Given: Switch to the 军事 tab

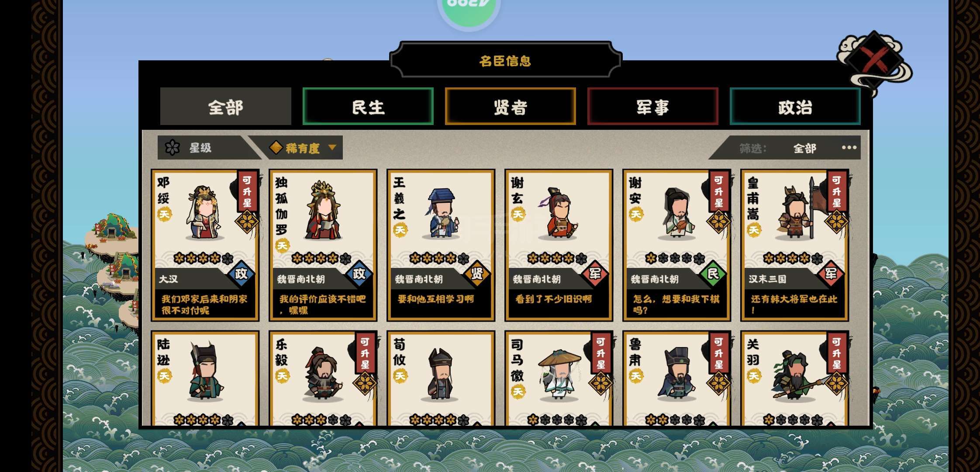Looking at the screenshot, I should (653, 107).
